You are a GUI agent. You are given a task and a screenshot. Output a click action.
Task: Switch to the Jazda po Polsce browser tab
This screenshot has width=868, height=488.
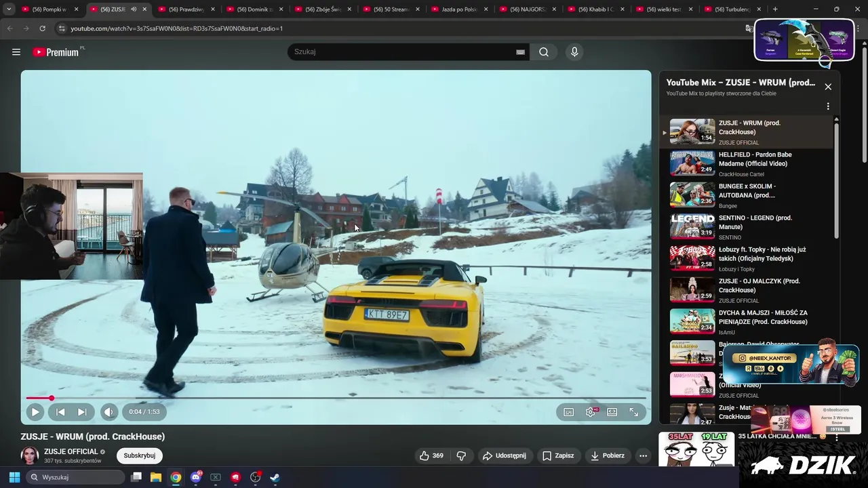(460, 9)
